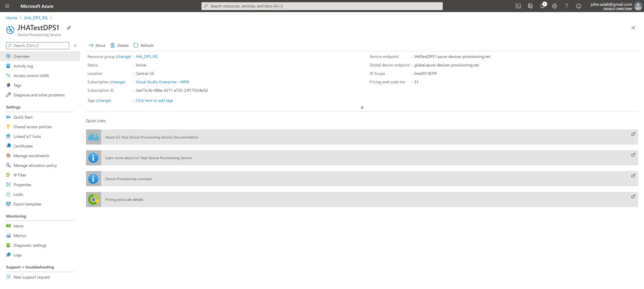The width and height of the screenshot is (644, 289).
Task: Switch to the Overview section
Action: 21,56
